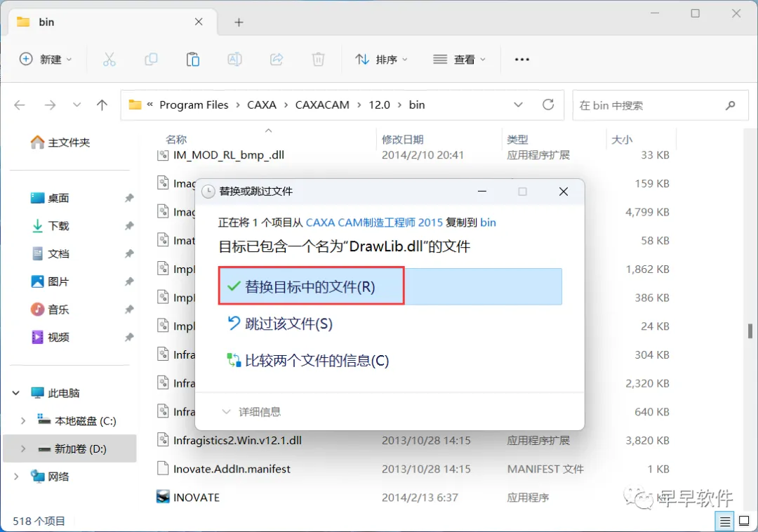This screenshot has width=758, height=532.
Task: Click Program Files in the breadcrumb
Action: pos(194,105)
